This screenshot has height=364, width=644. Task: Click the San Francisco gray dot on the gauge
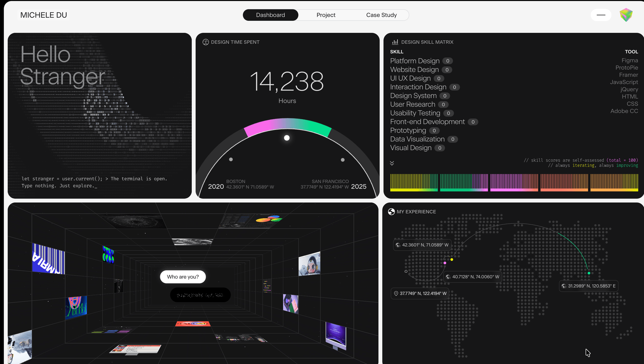coord(343,160)
